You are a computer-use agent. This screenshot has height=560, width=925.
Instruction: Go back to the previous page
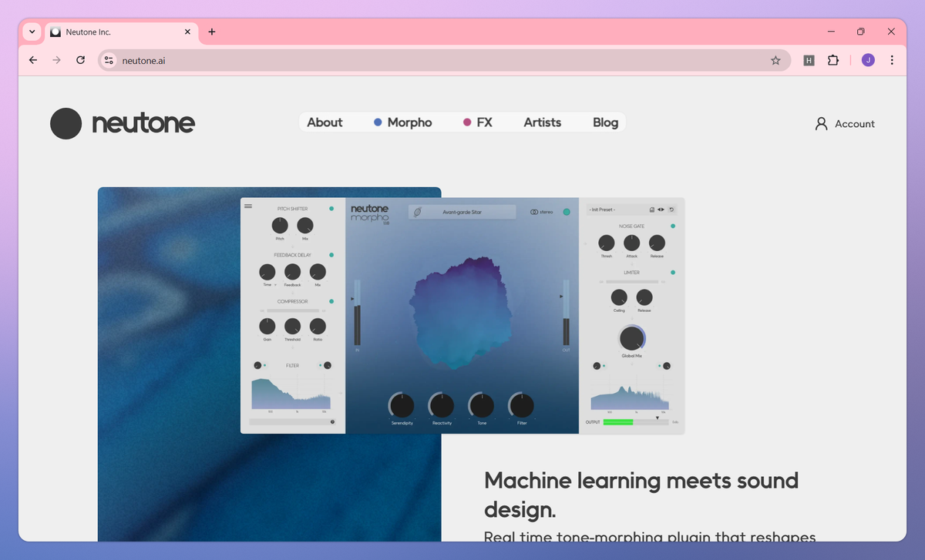(x=32, y=60)
